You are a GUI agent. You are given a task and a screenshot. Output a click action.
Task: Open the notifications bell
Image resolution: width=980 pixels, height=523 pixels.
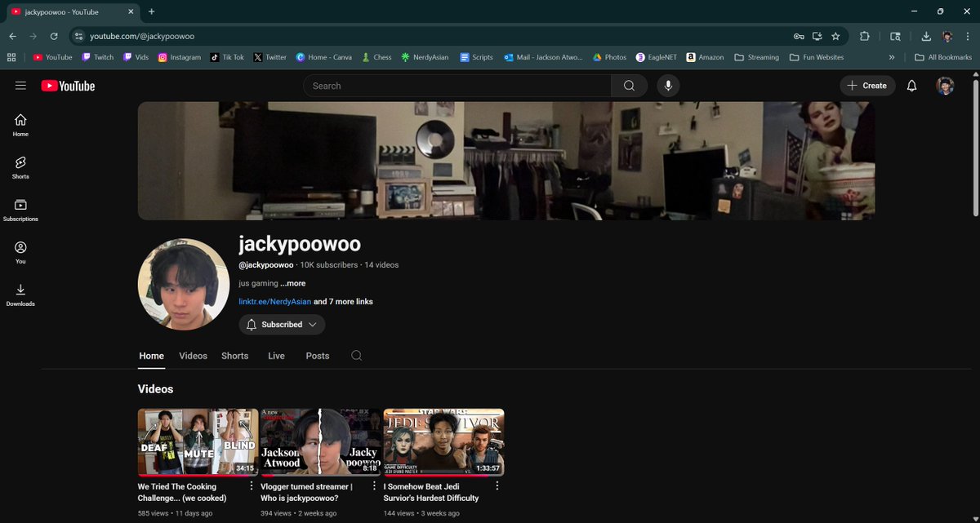[912, 86]
